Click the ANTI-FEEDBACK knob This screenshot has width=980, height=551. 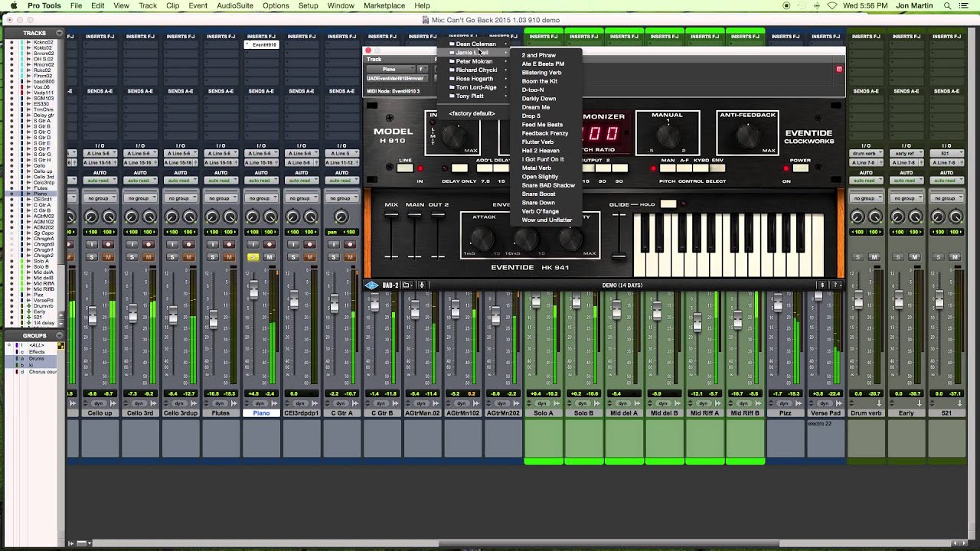[747, 137]
